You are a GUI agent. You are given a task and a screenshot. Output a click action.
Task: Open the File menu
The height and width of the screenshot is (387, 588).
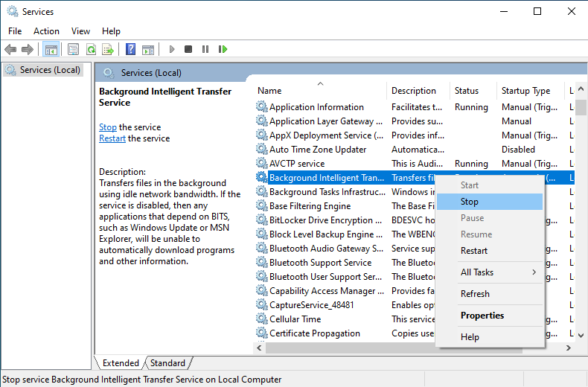15,31
